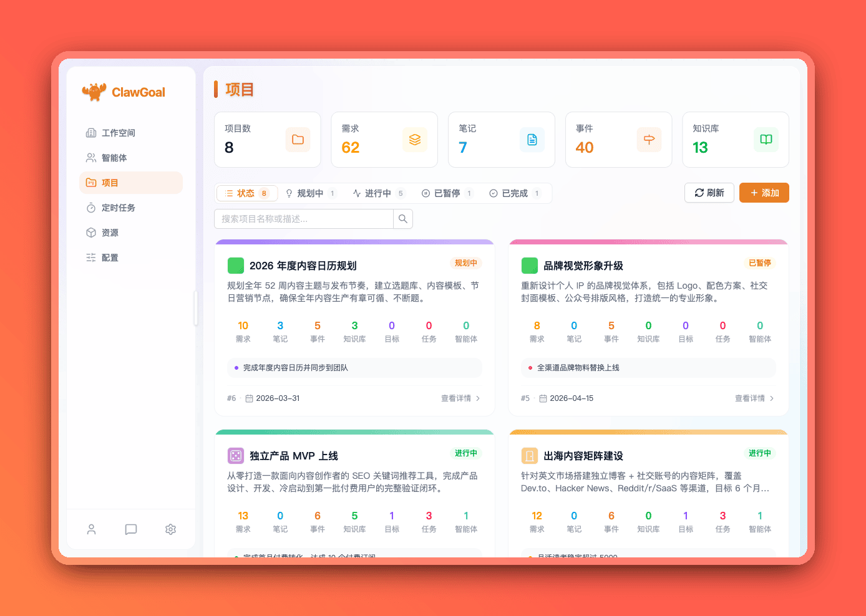This screenshot has height=616, width=866.
Task: Filter projects by 进行中
Action: 379,193
